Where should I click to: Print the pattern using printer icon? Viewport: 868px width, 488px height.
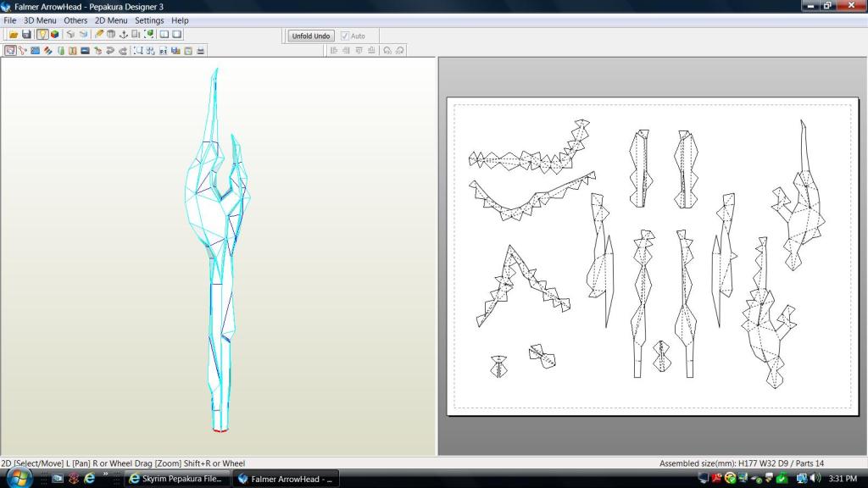click(x=200, y=51)
